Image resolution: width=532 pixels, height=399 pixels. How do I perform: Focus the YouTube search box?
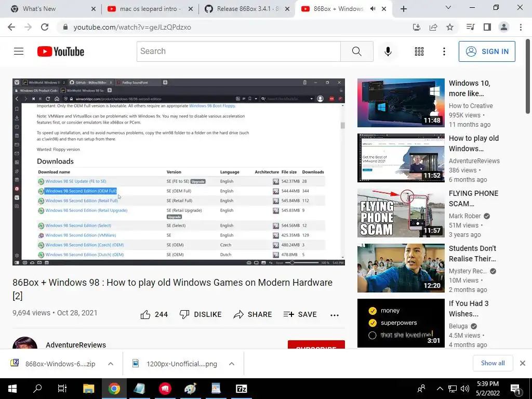[238, 51]
